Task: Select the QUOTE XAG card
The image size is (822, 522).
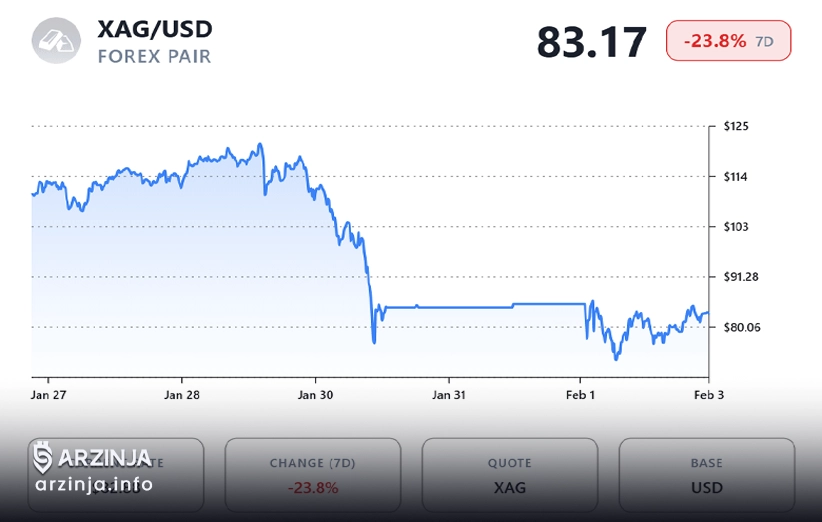Action: click(509, 475)
